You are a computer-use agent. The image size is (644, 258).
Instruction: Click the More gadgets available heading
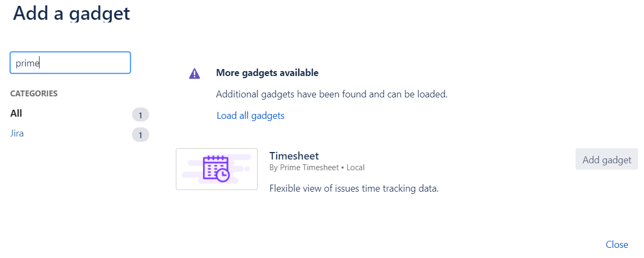coord(267,73)
